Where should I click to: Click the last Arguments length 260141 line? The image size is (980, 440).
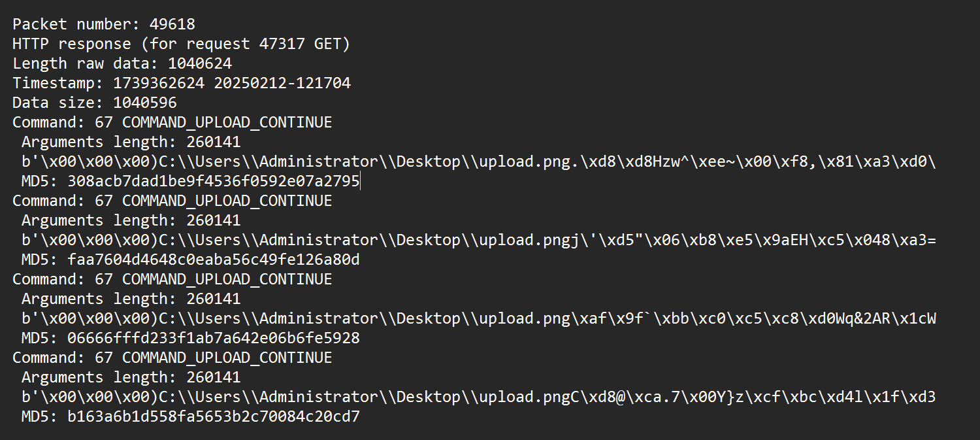pos(131,377)
